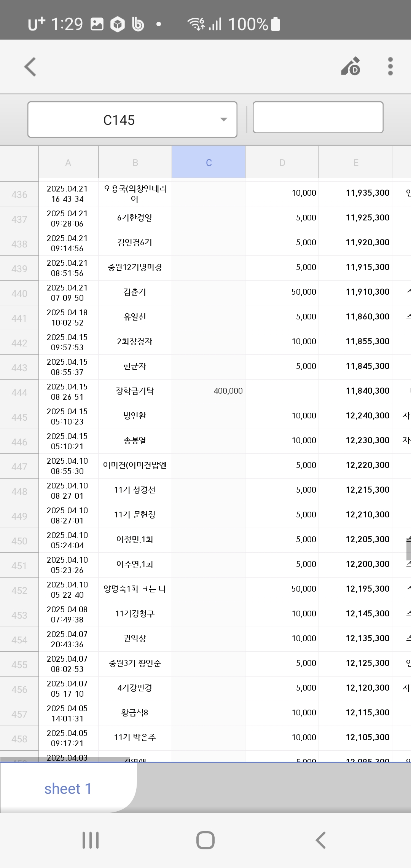Select column A header

tap(68, 163)
